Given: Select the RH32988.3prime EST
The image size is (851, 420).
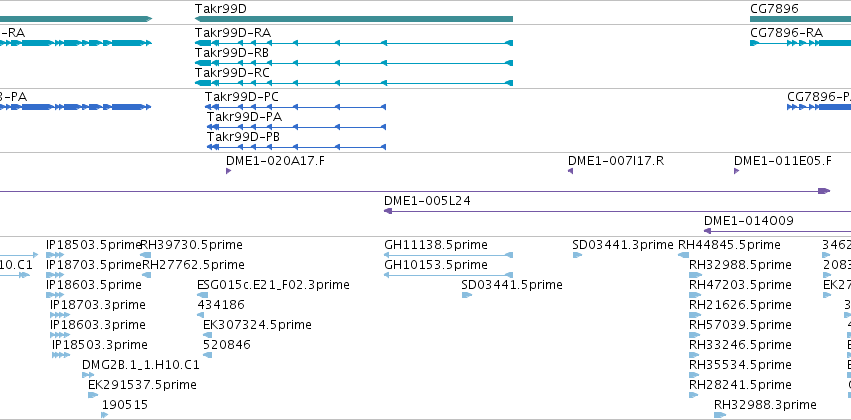Looking at the screenshot, I should click(x=720, y=415).
